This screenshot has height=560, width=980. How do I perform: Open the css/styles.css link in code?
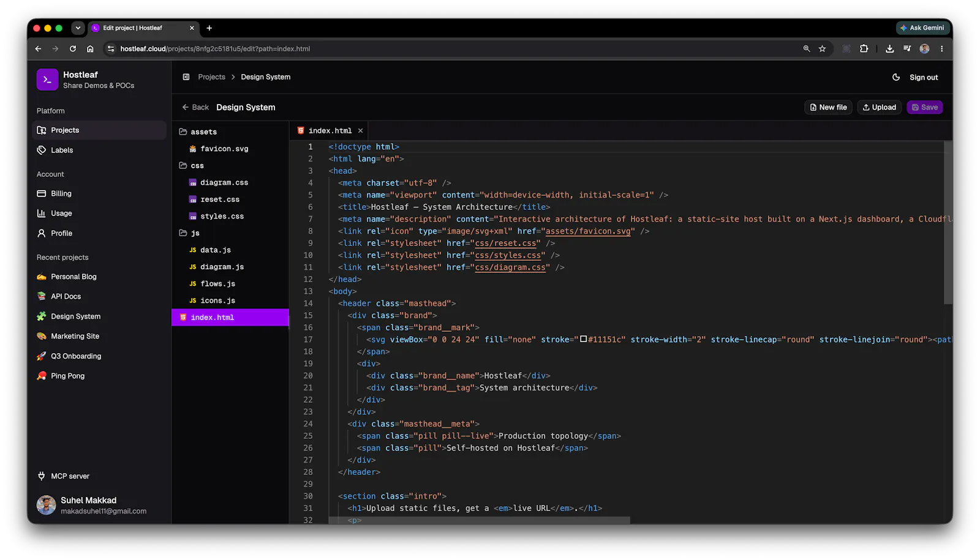click(508, 255)
